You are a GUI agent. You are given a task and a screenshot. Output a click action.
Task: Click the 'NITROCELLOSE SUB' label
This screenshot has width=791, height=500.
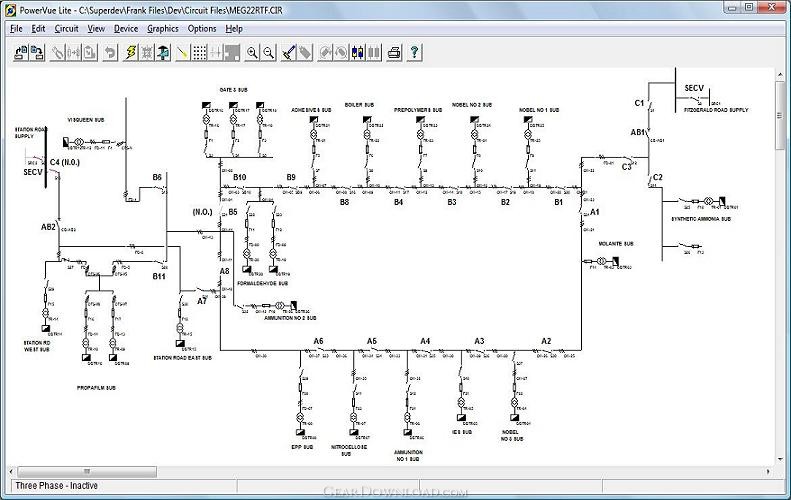[x=349, y=450]
